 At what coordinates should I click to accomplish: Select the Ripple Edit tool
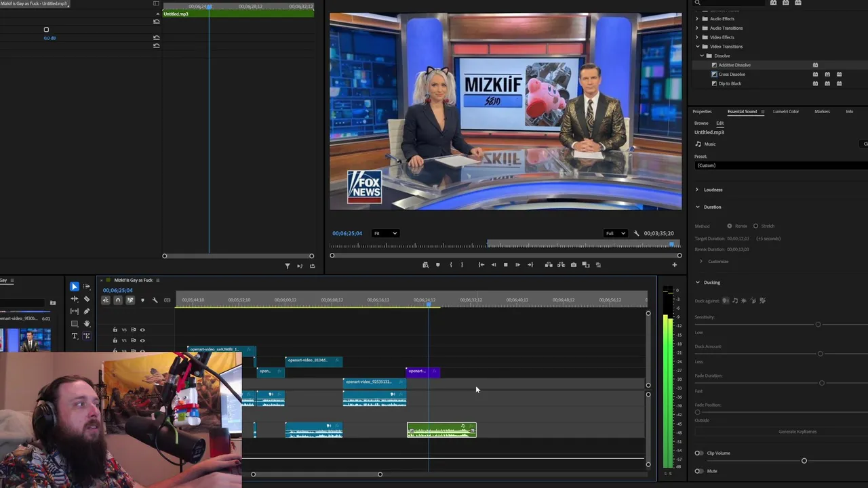coord(75,299)
